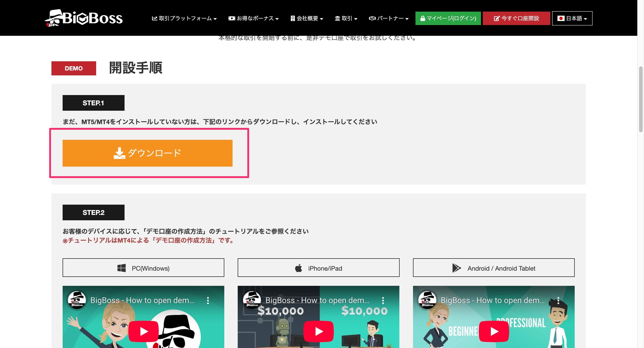Click channel avatar on Android video
Screen dimensions: 644x348
point(427,300)
